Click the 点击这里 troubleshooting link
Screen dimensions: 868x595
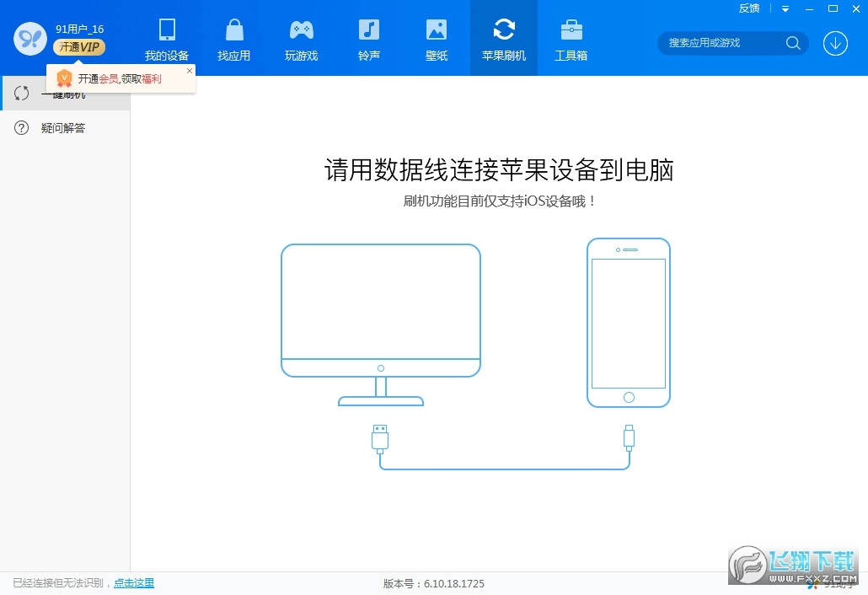[133, 582]
